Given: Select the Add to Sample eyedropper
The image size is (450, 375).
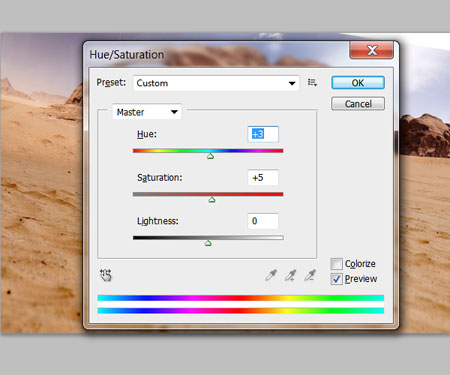Looking at the screenshot, I should [x=290, y=275].
